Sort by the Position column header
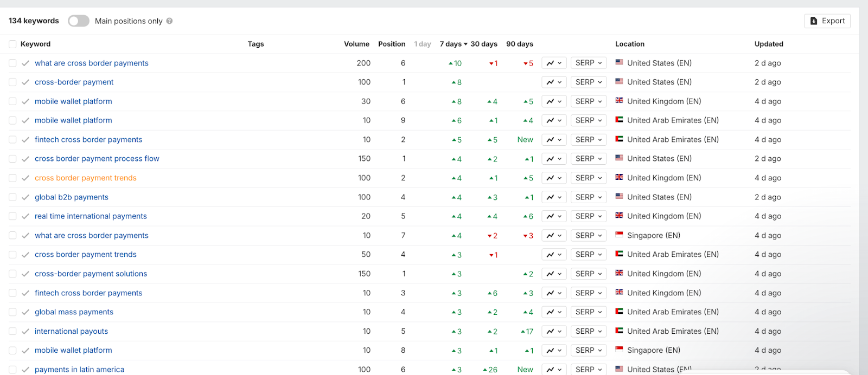This screenshot has width=868, height=375. 392,44
